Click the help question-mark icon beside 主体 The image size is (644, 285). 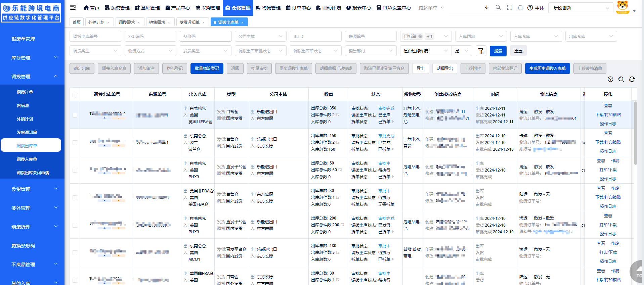tap(530, 8)
